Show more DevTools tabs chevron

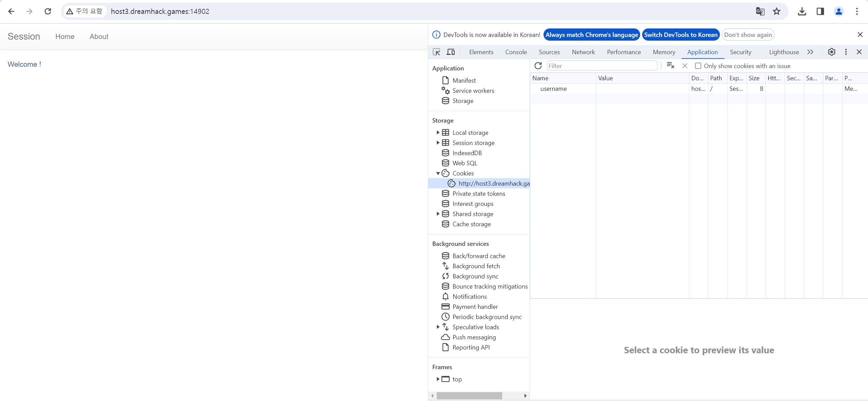point(810,52)
